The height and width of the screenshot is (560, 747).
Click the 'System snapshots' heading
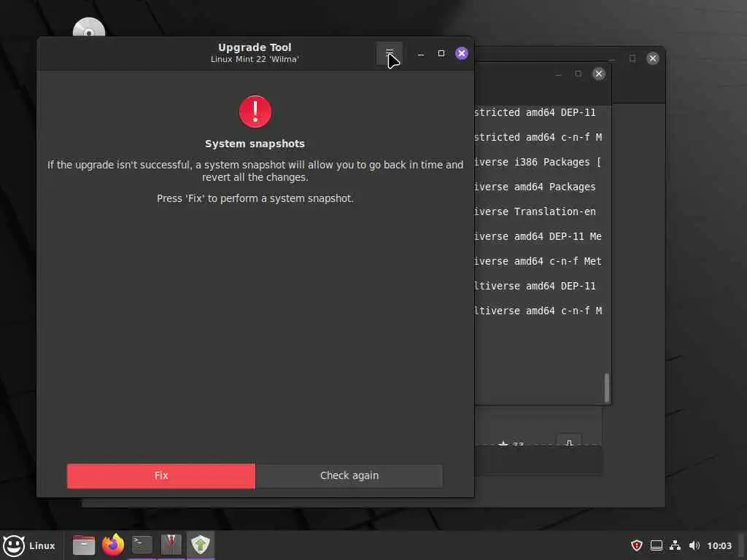click(255, 144)
